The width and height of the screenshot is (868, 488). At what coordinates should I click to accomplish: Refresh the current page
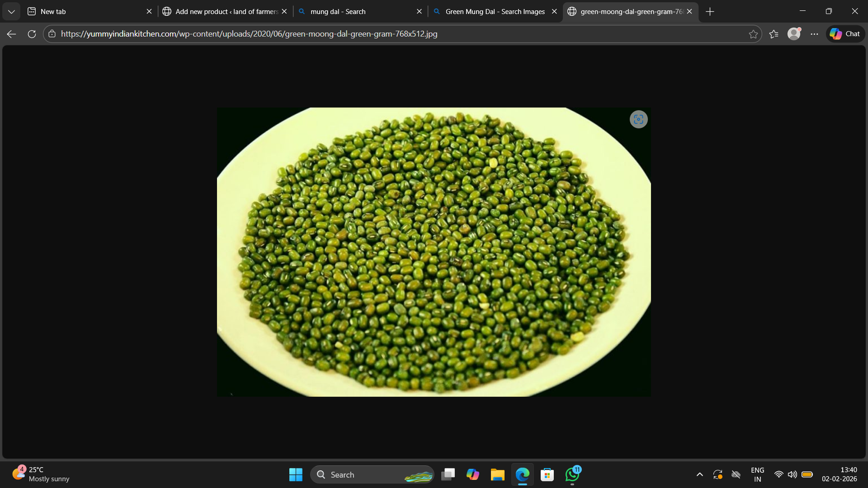point(31,34)
